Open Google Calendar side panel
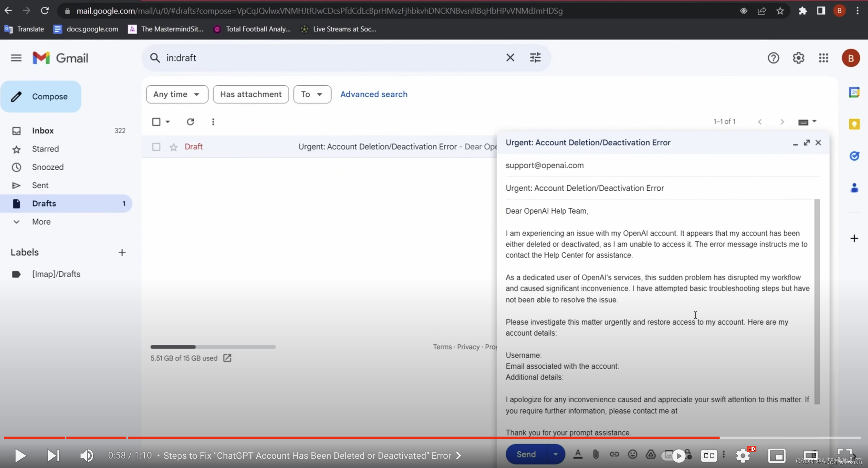Viewport: 868px width, 468px height. click(x=854, y=92)
